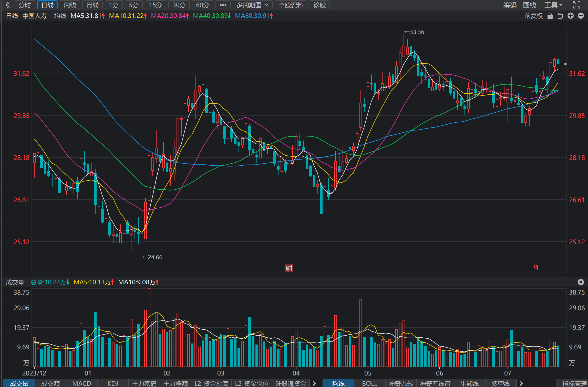Click the red q marker on chart

pyautogui.click(x=536, y=267)
